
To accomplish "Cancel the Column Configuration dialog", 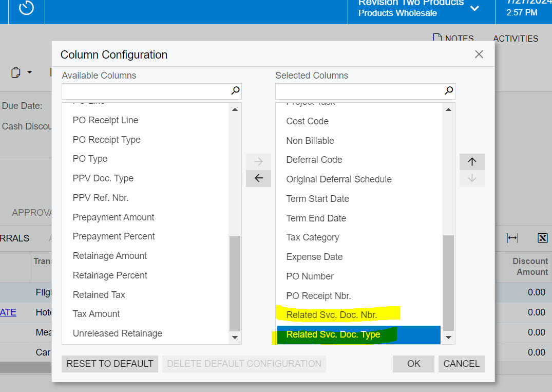I will pyautogui.click(x=461, y=363).
